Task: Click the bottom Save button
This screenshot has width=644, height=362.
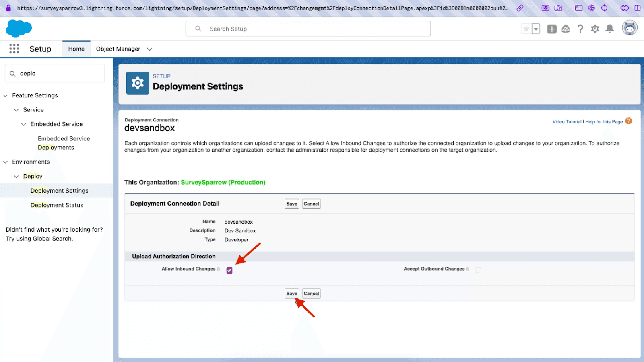Action: 292,294
